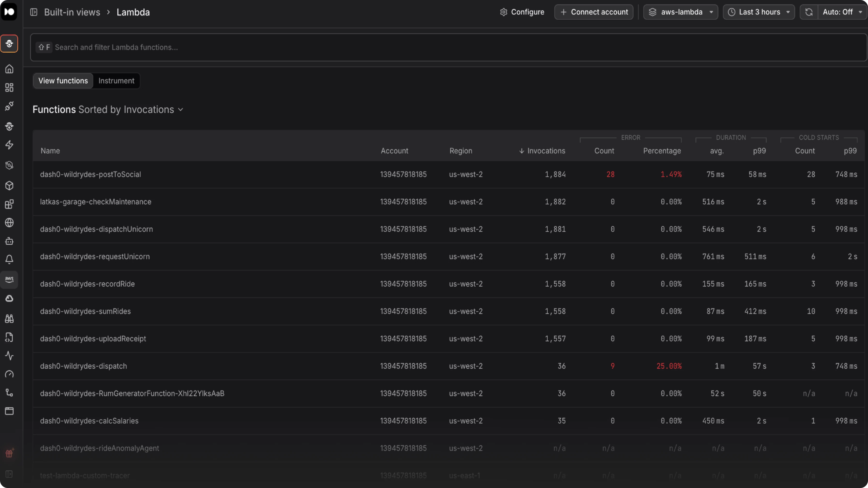Open the globe icon in sidebar
Image resolution: width=868 pixels, height=488 pixels.
pyautogui.click(x=9, y=222)
